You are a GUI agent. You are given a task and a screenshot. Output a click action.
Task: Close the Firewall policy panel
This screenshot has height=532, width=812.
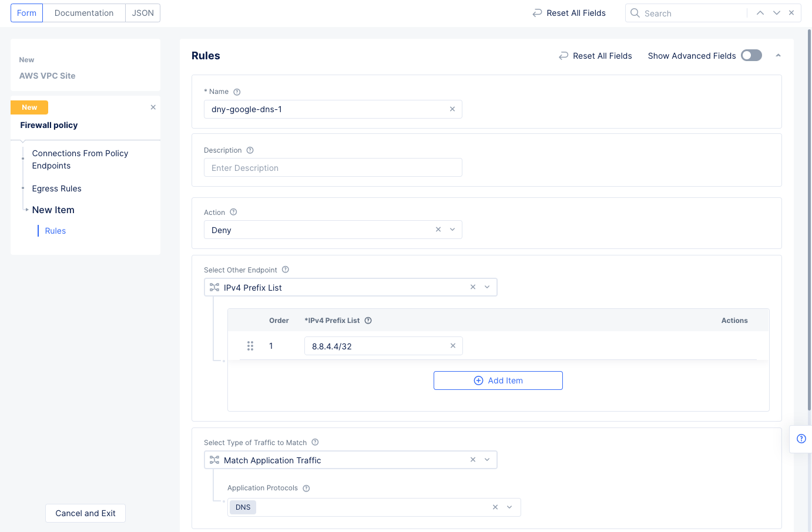(x=153, y=107)
